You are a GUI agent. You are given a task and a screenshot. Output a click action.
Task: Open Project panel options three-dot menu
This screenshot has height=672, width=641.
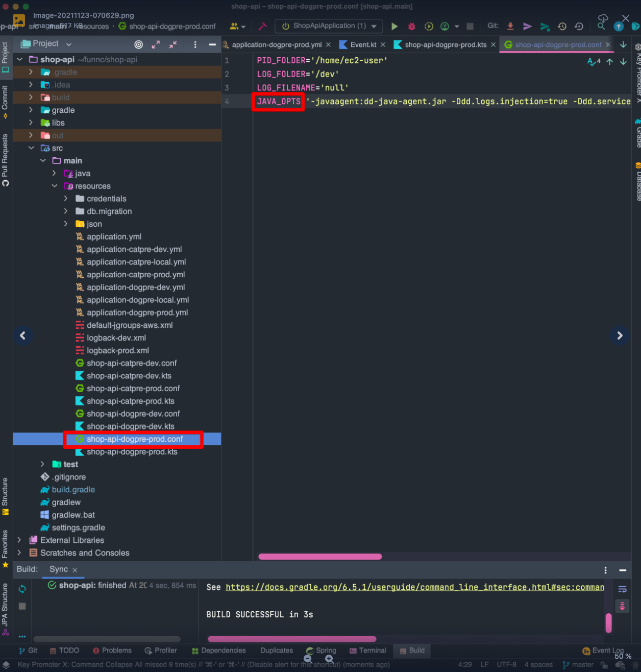coord(195,44)
